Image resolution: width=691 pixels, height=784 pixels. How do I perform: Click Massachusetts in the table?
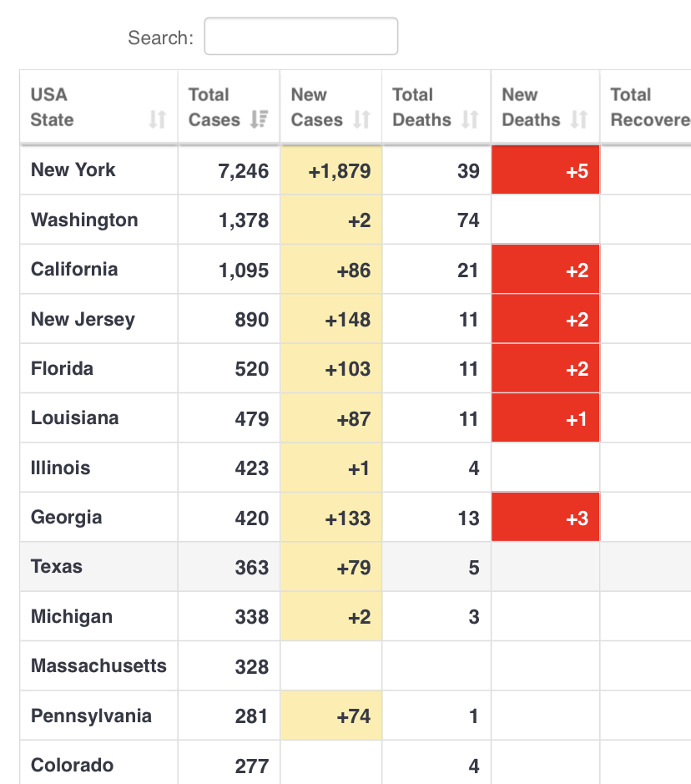[98, 666]
